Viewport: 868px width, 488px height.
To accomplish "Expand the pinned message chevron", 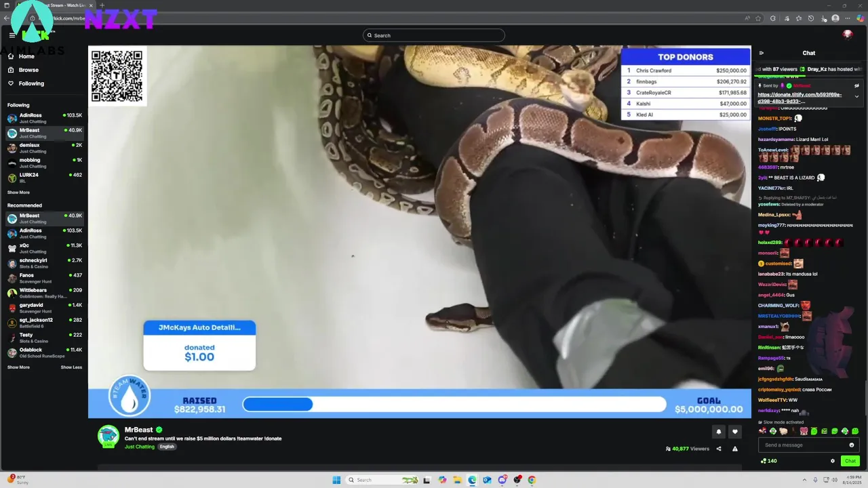I will (x=856, y=96).
